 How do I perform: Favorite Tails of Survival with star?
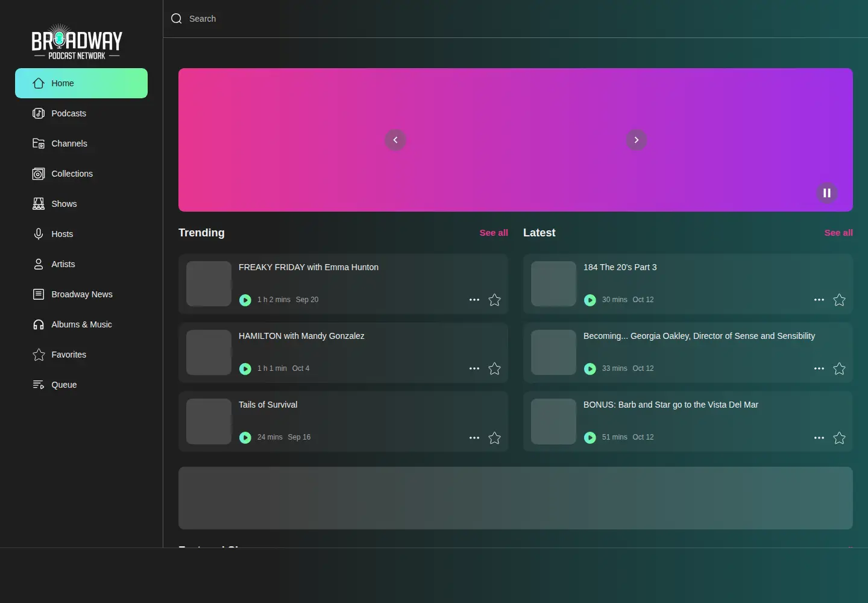495,438
